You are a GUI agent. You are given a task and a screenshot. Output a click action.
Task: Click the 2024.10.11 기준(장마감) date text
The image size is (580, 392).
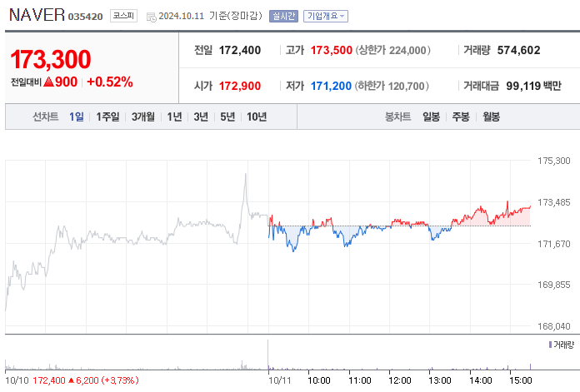(x=211, y=16)
